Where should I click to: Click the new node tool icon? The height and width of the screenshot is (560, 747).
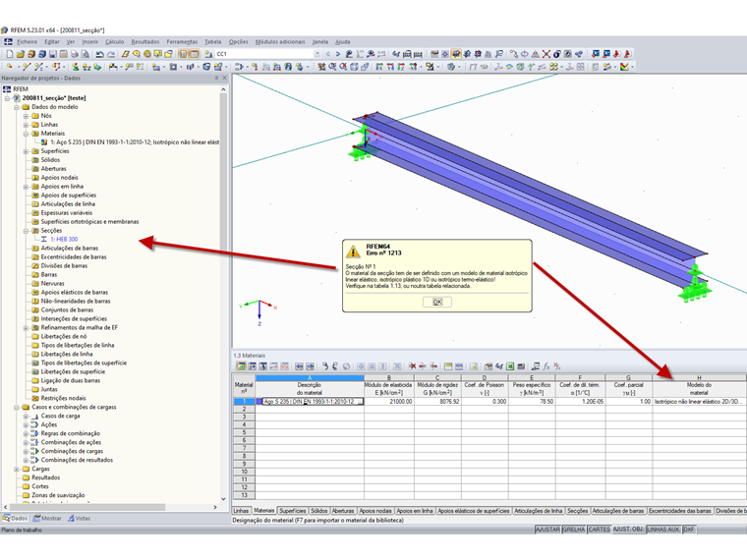[10, 66]
